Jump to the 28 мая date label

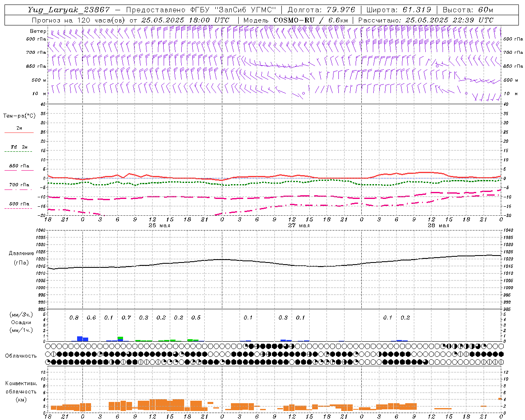[x=438, y=226]
